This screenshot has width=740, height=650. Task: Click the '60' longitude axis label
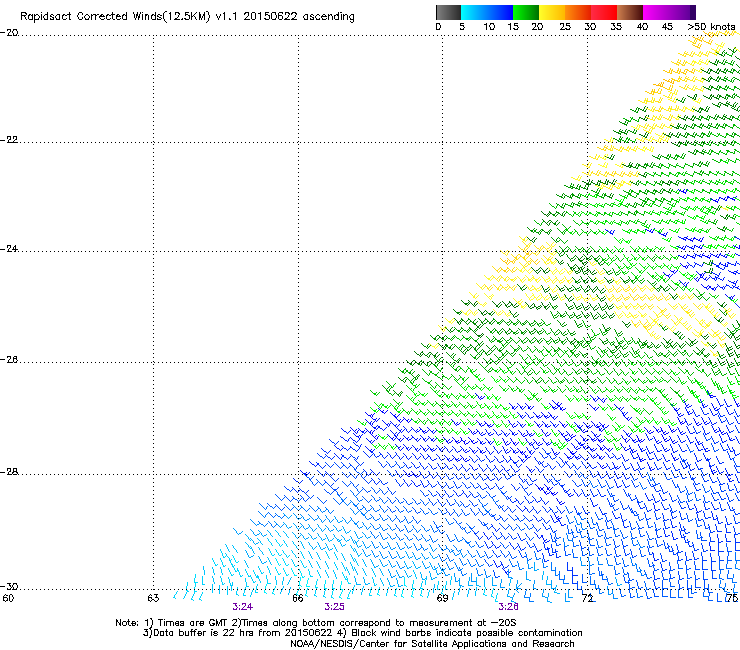pyautogui.click(x=8, y=598)
